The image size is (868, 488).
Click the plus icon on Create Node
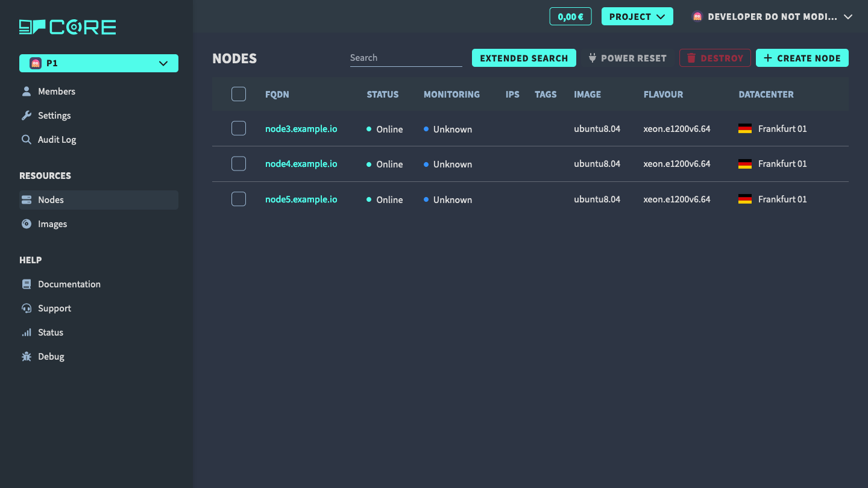[x=768, y=58]
